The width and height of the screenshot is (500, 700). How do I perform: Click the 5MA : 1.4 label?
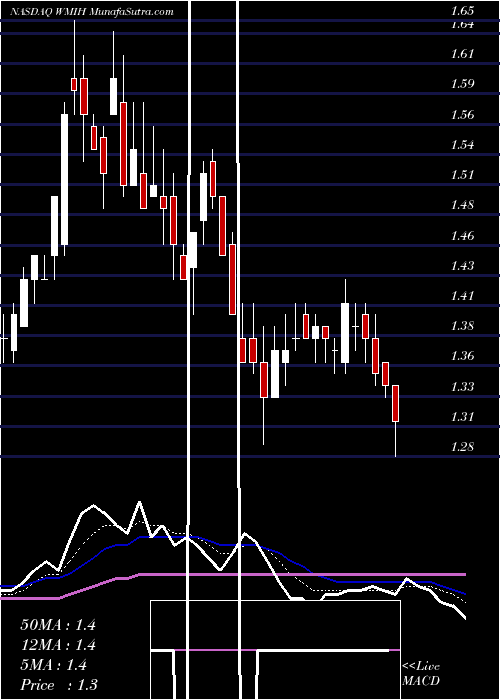click(54, 665)
